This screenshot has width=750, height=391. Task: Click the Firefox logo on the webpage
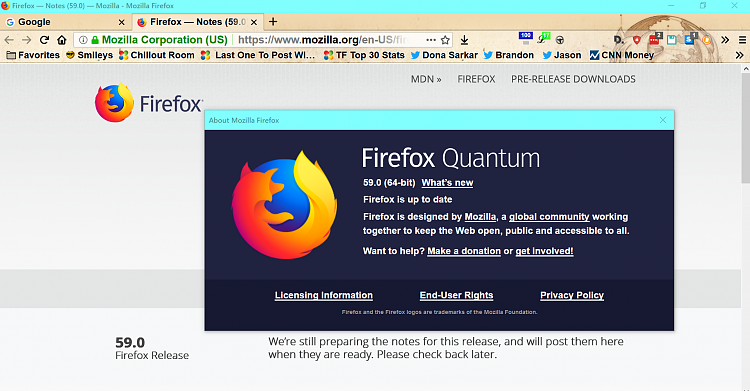point(149,102)
